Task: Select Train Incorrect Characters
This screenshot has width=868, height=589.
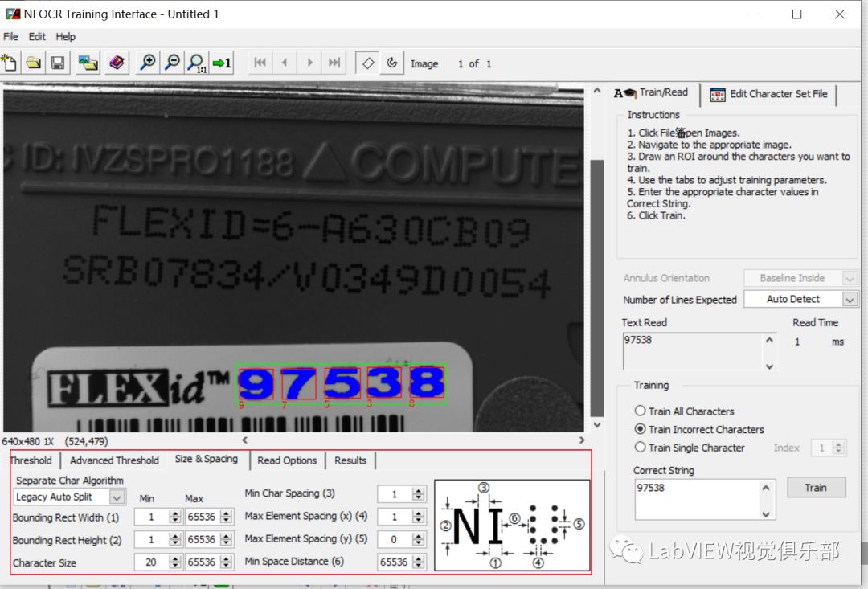Action: coord(641,429)
